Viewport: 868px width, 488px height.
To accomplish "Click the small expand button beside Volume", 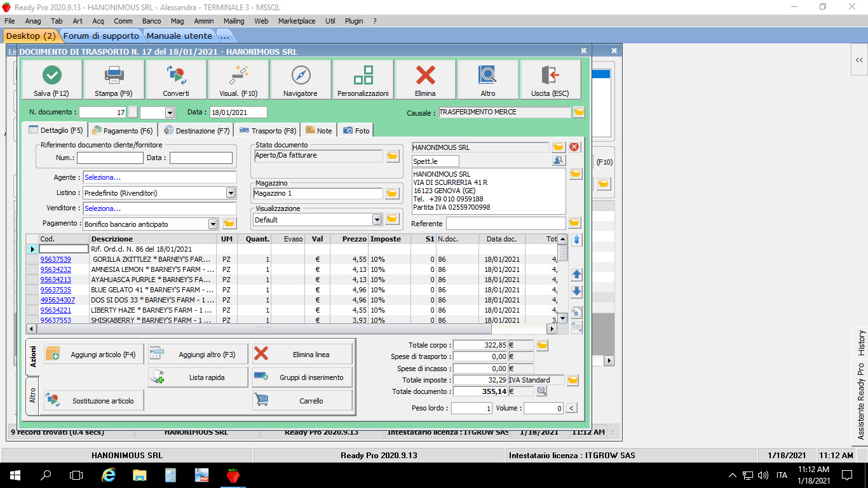I will point(571,408).
